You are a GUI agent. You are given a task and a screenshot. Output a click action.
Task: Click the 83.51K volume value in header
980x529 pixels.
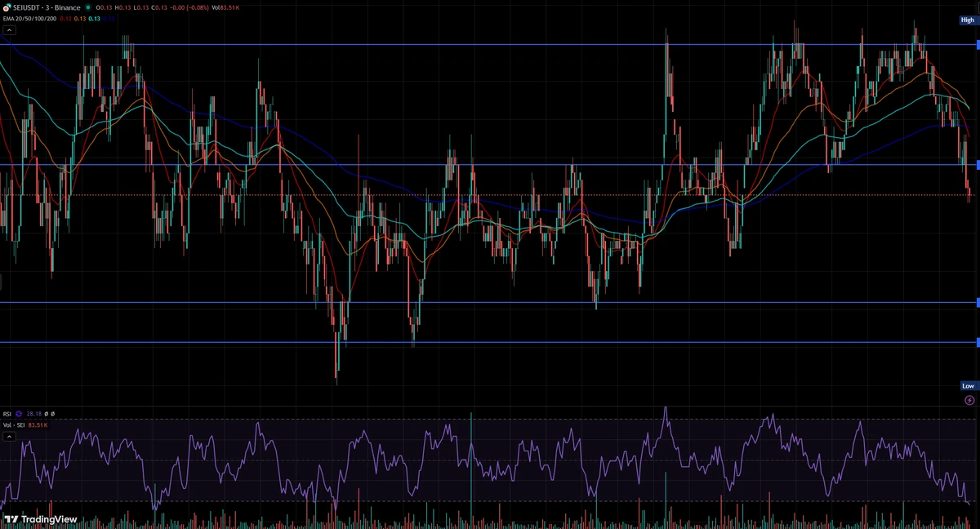[229, 7]
